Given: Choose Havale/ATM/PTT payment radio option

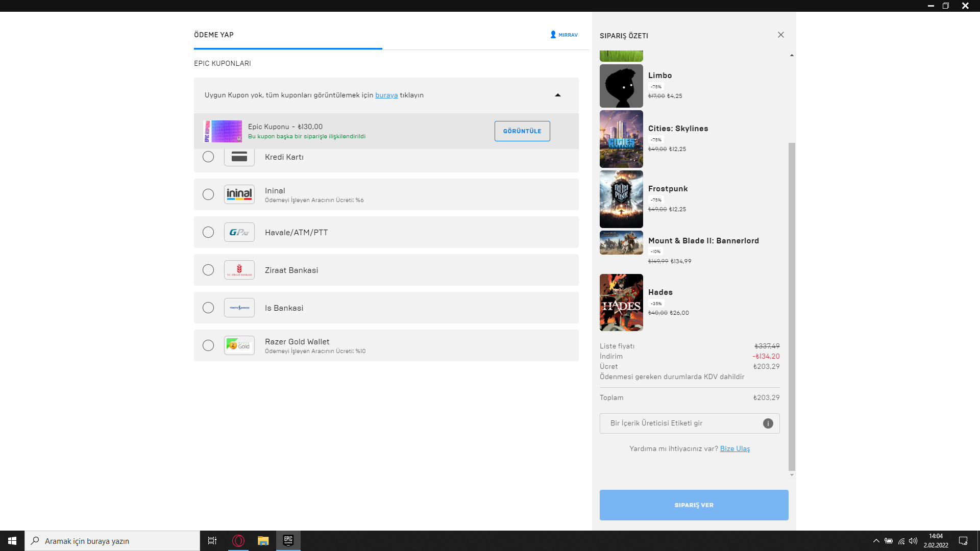Looking at the screenshot, I should (x=208, y=232).
